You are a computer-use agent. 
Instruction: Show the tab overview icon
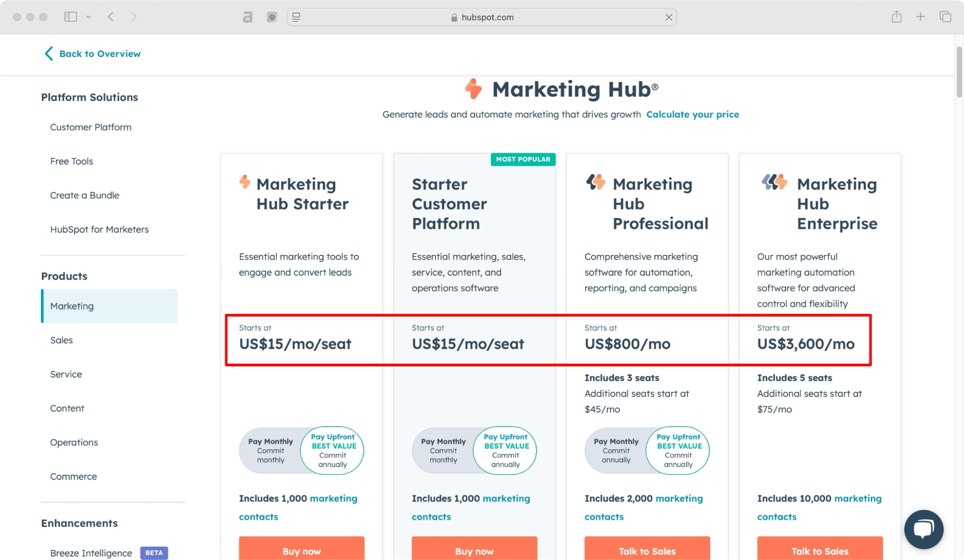click(945, 17)
